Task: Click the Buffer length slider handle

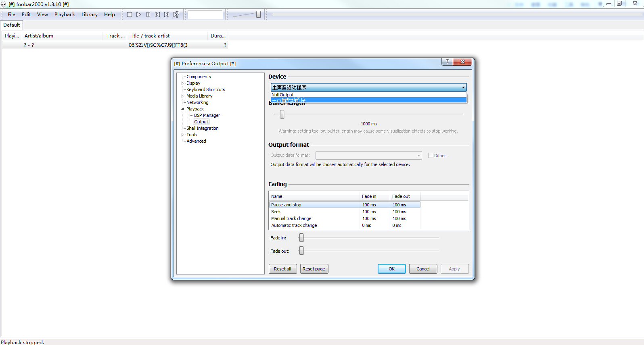Action: [282, 114]
